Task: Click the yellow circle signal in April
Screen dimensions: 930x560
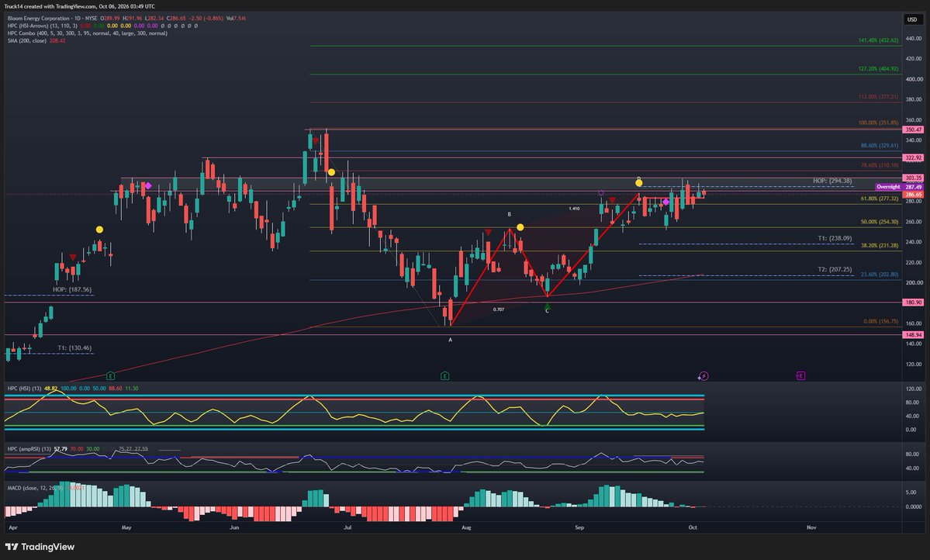Action: pos(99,230)
